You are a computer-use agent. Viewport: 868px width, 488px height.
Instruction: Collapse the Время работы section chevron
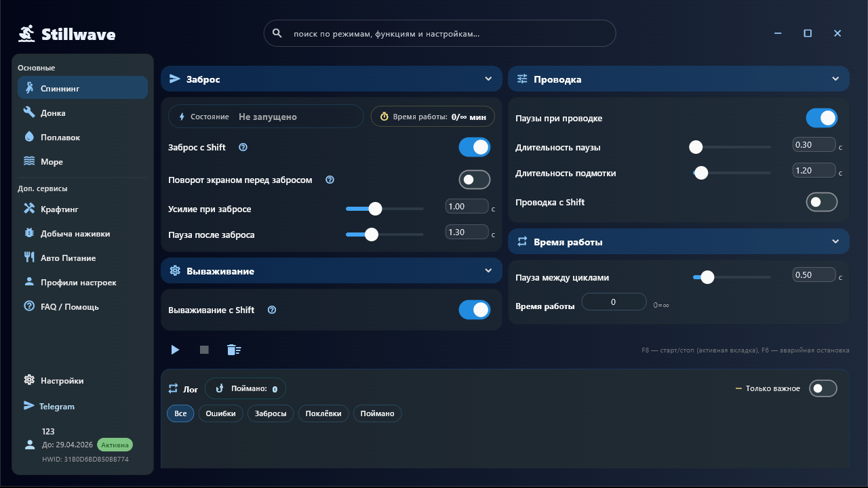click(x=835, y=241)
